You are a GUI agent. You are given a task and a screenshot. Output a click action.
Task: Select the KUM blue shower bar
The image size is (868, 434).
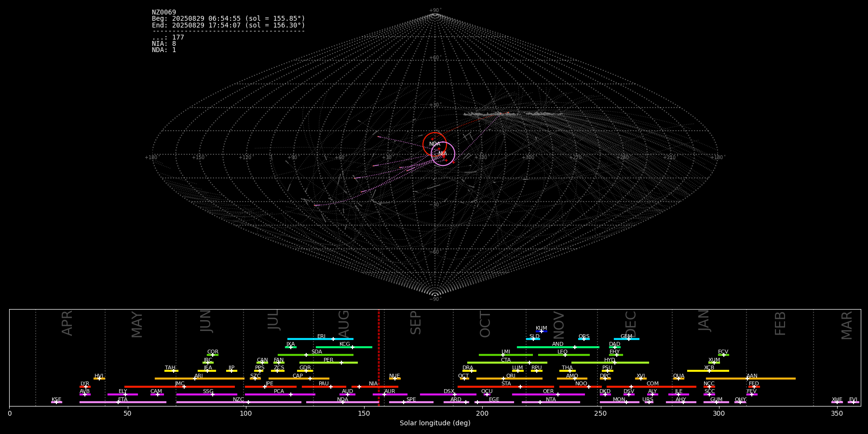(x=542, y=331)
